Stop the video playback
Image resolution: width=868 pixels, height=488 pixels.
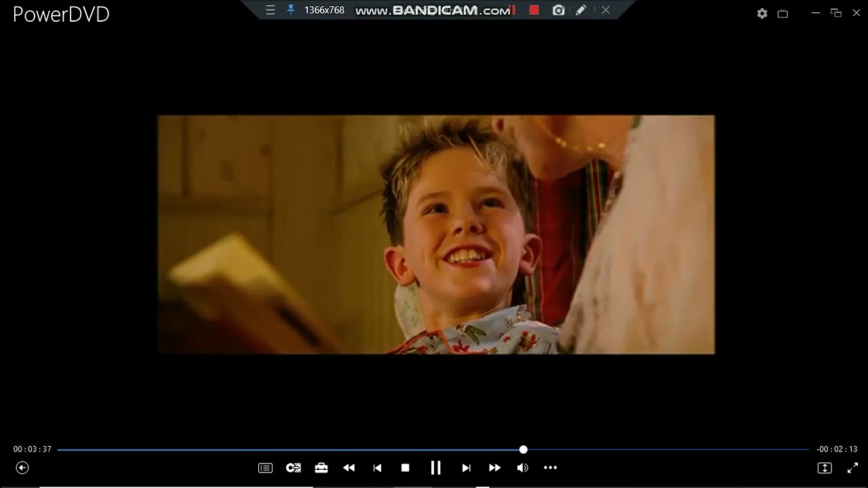[x=406, y=468]
